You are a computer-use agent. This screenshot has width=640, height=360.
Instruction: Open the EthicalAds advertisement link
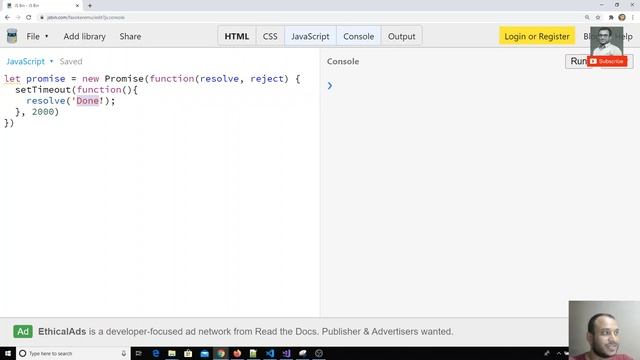pos(246,331)
